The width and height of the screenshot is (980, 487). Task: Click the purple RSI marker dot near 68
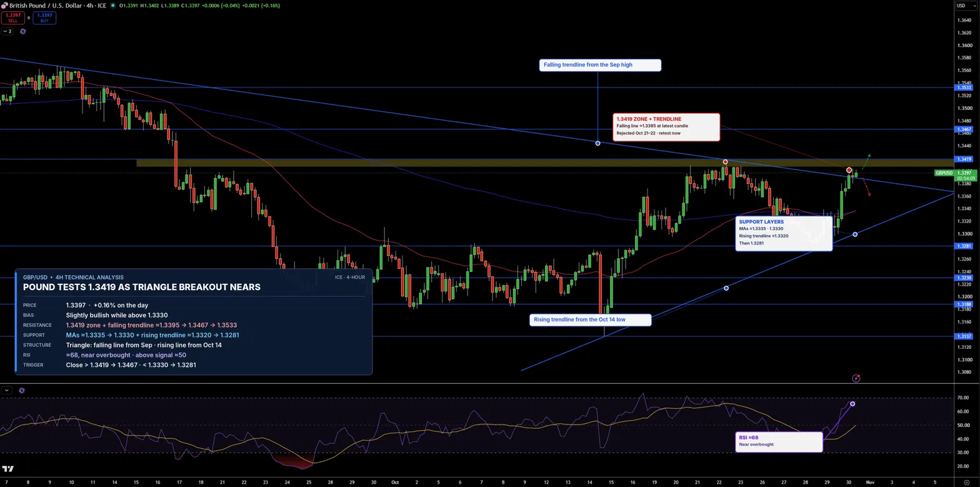852,404
